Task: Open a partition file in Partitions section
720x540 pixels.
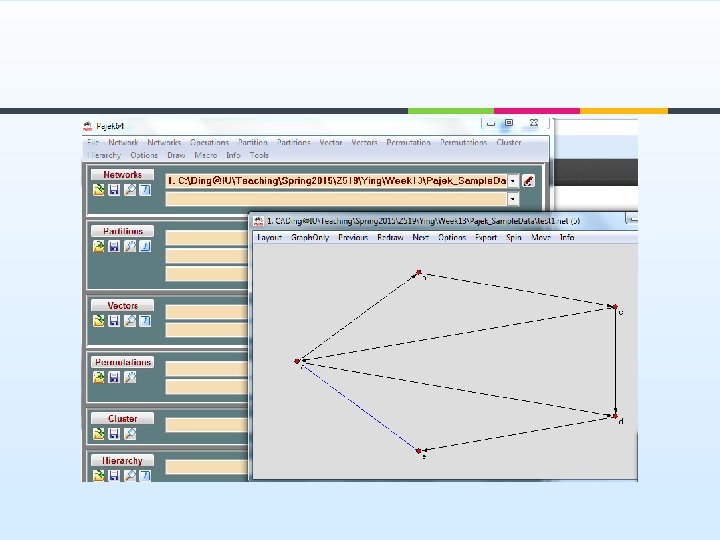Action: [x=98, y=246]
